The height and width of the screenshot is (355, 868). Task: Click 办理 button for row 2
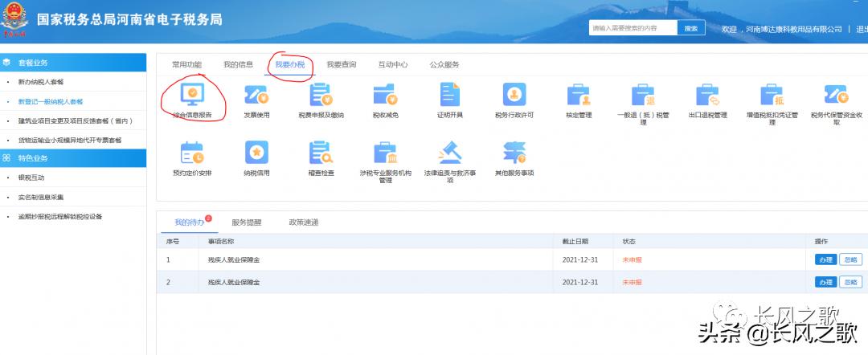825,282
